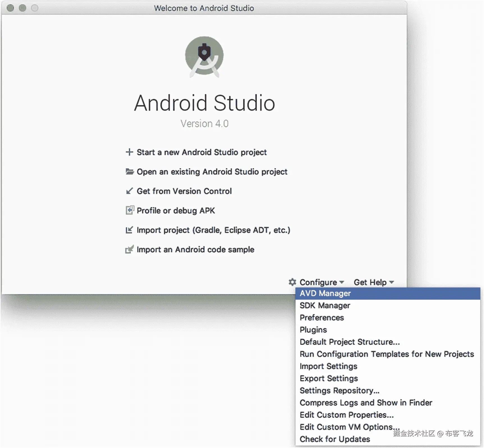
Task: Select Run Configuration Templates for New Projects
Action: [x=388, y=354]
